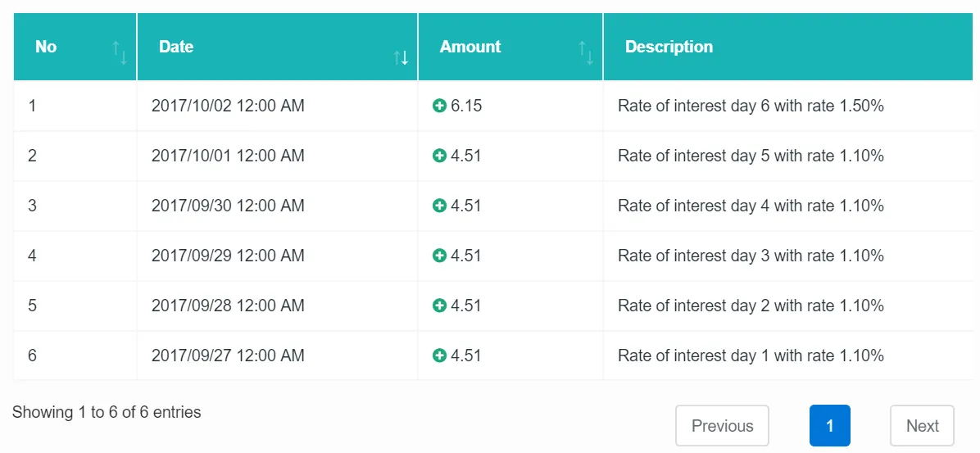The height and width of the screenshot is (453, 980).
Task: Click the green plus icon in row 5
Action: (439, 306)
